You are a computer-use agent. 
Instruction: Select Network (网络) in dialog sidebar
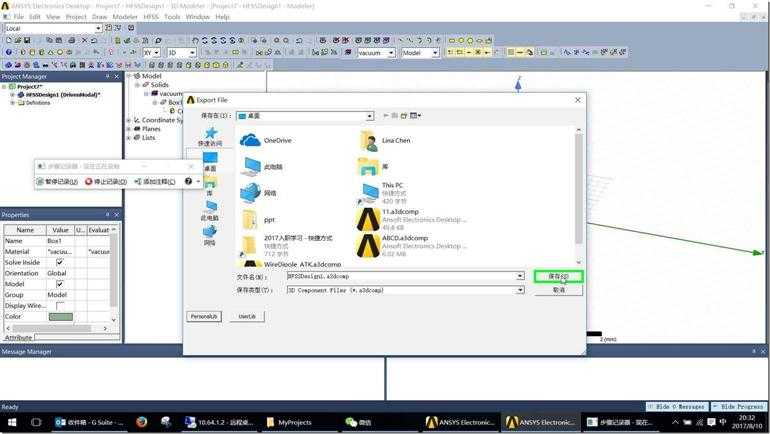pos(210,235)
